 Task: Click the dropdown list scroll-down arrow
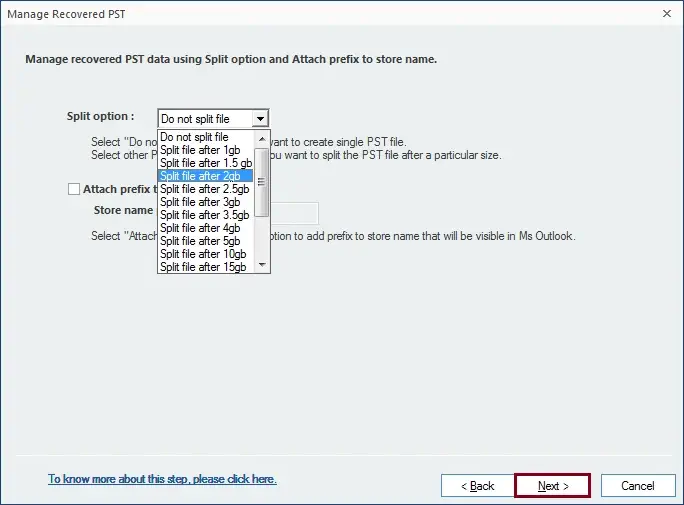coord(262,265)
